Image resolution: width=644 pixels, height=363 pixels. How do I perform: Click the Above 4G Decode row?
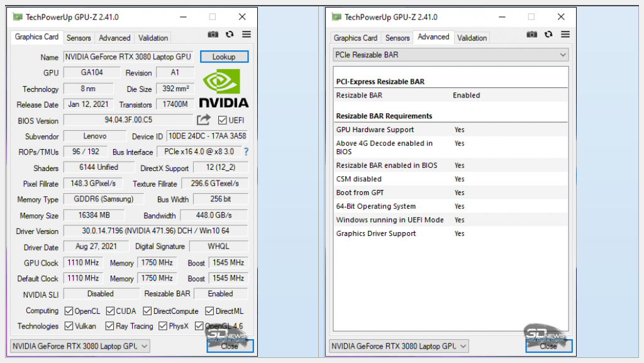[x=451, y=147]
